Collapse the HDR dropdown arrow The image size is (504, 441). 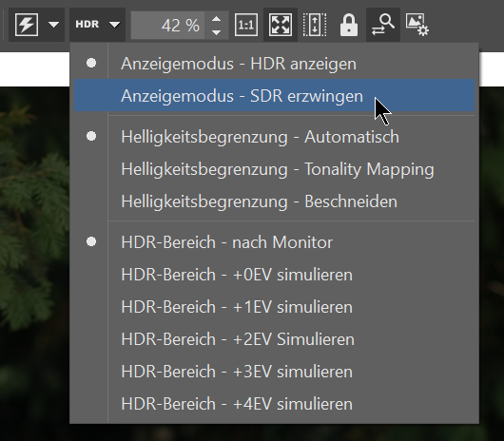(114, 25)
